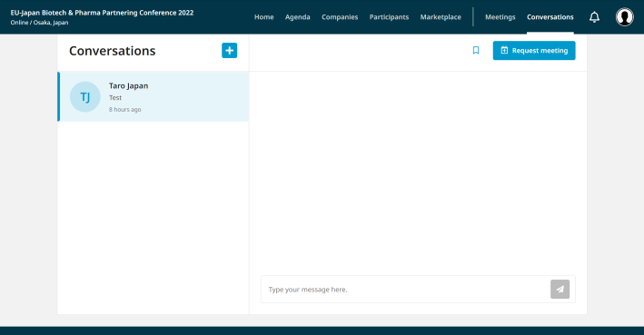
Task: Click the TJ avatar circle
Action: tap(85, 97)
